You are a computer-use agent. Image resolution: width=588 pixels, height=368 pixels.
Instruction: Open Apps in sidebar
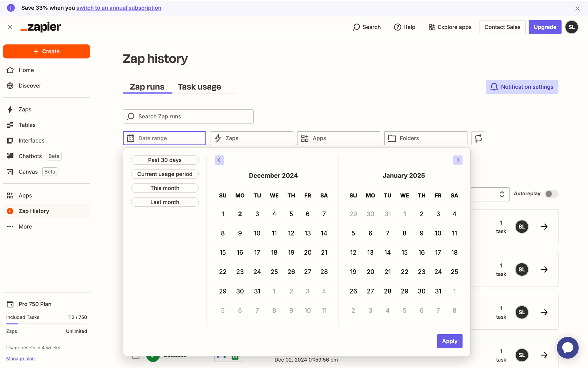(47, 195)
